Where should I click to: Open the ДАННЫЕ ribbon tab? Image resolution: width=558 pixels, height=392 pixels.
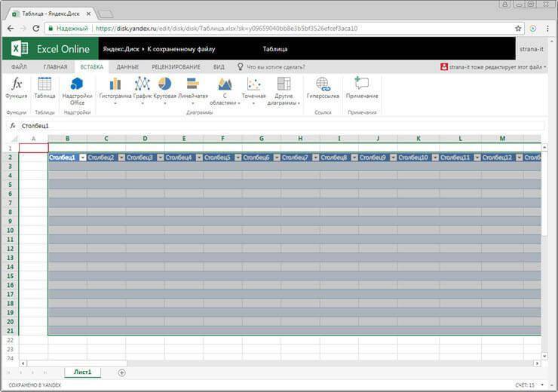(127, 67)
